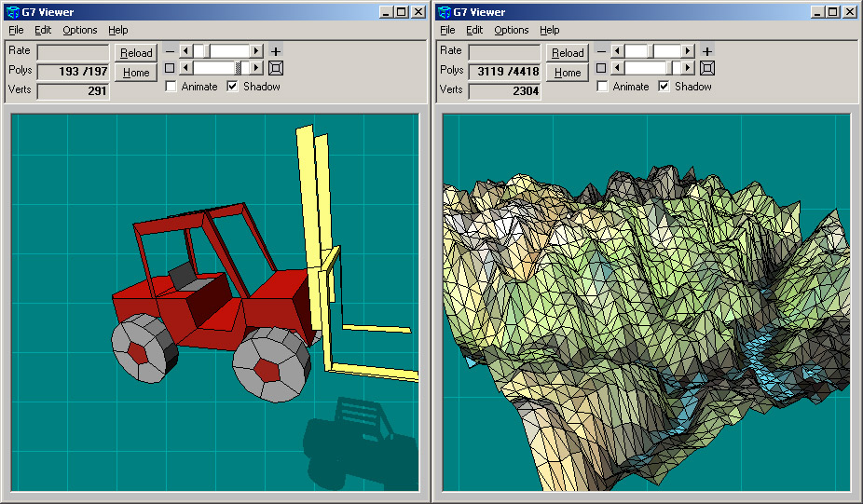Click the minus icon in the terrain viewer
This screenshot has width=863, height=504.
(600, 51)
